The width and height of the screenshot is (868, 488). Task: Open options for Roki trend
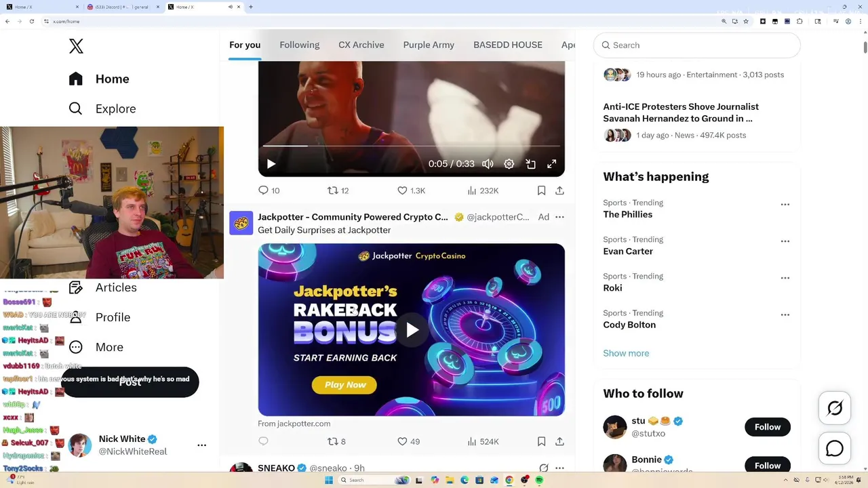tap(785, 277)
